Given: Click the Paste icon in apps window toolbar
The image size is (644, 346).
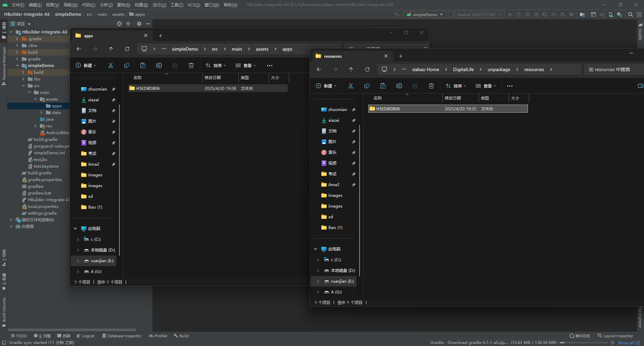Looking at the screenshot, I should [x=143, y=65].
